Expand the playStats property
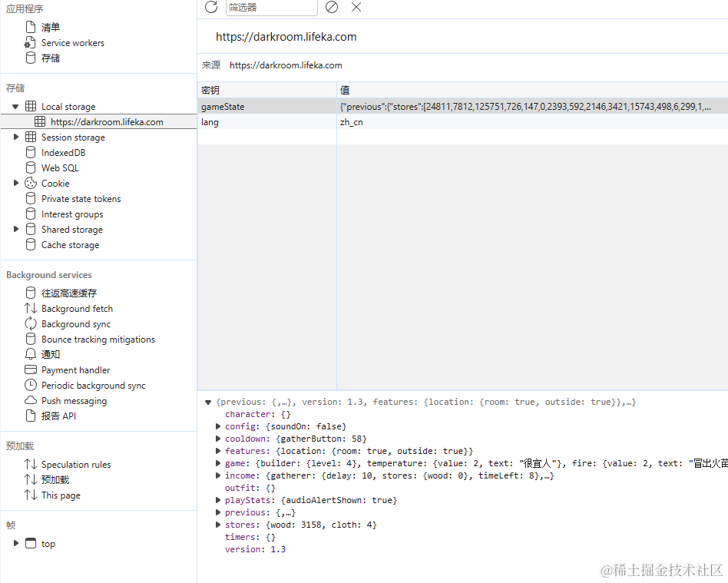Screen dimensions: 728x583 point(218,500)
